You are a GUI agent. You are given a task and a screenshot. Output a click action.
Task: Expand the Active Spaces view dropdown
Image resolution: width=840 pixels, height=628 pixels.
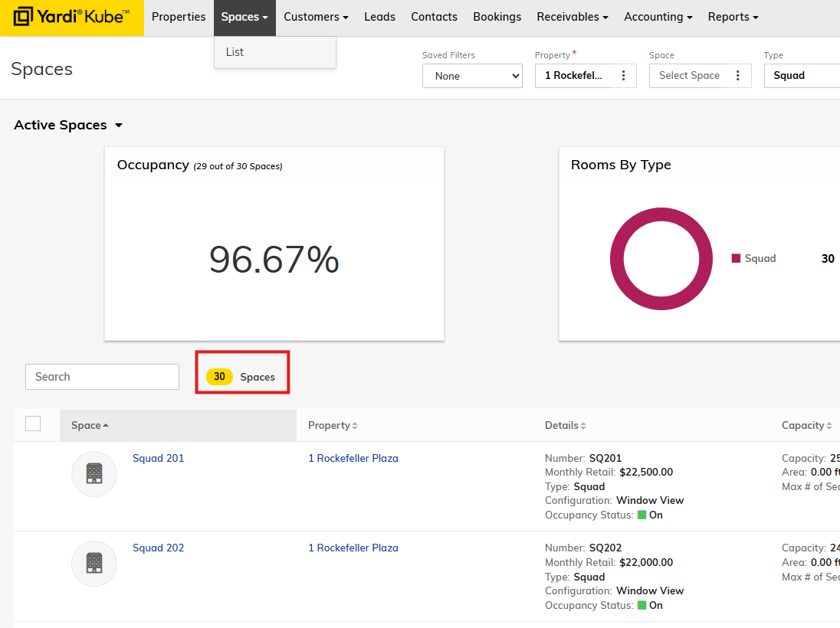pyautogui.click(x=119, y=126)
